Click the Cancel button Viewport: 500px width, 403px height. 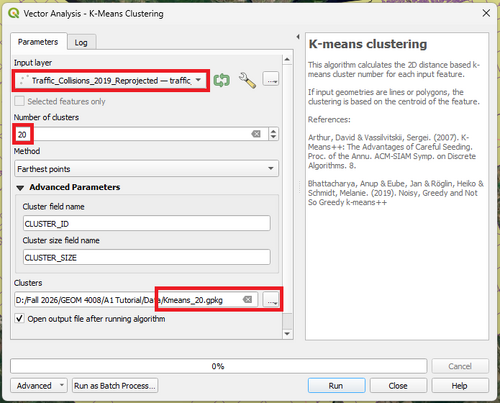coord(460,366)
